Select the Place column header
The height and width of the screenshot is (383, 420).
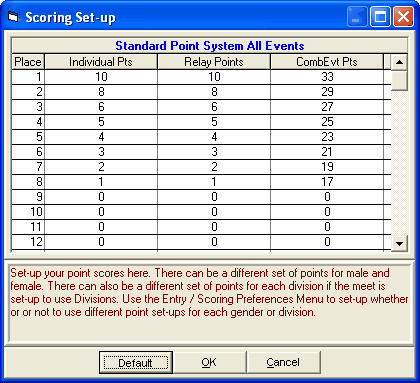28,62
